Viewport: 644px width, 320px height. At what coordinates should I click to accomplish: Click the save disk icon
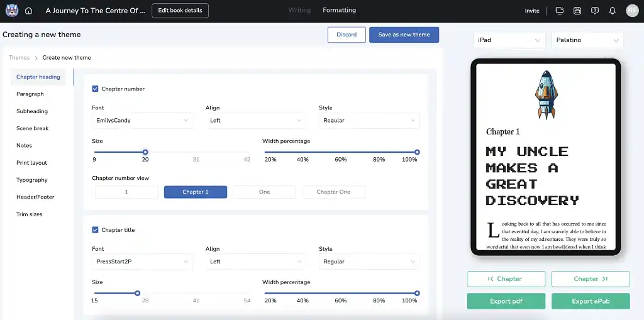click(577, 11)
